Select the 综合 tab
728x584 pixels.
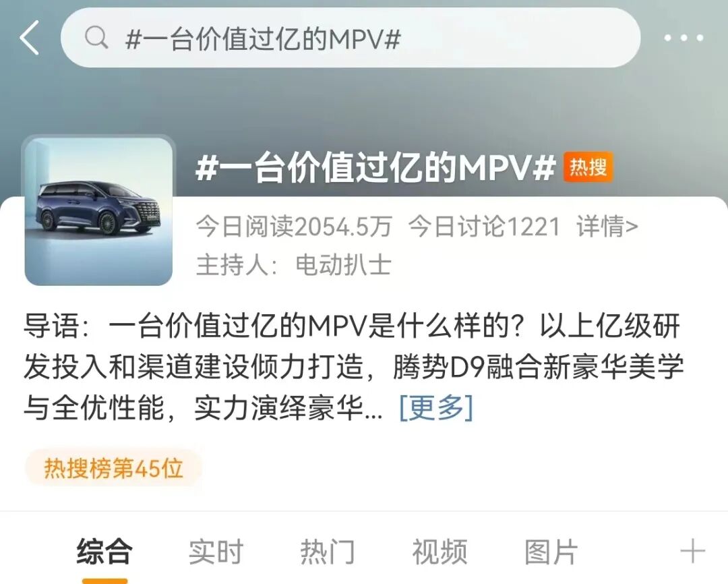click(x=104, y=552)
